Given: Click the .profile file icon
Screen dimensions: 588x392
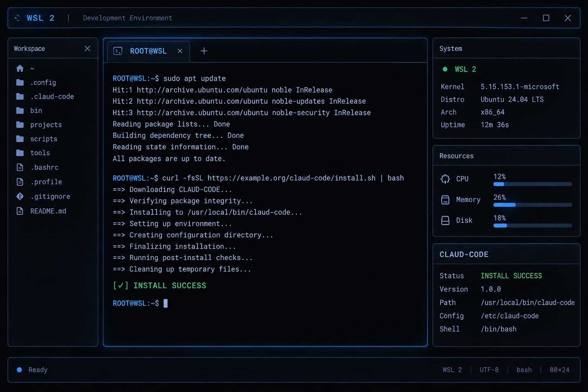Looking at the screenshot, I should (x=20, y=182).
